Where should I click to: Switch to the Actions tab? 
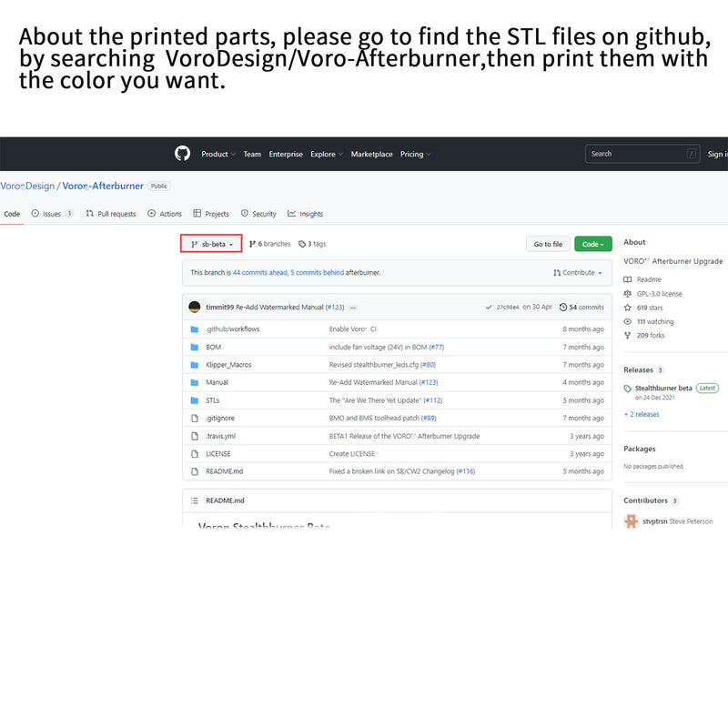(165, 214)
